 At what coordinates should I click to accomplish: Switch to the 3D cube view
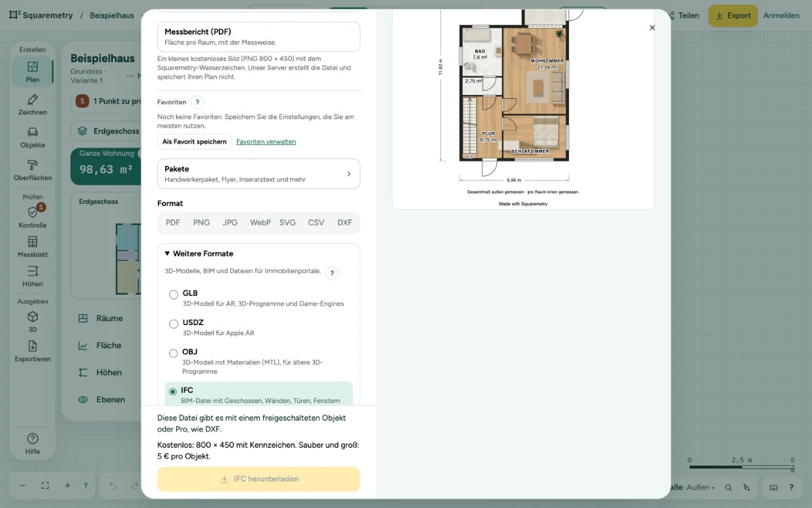[x=32, y=322]
